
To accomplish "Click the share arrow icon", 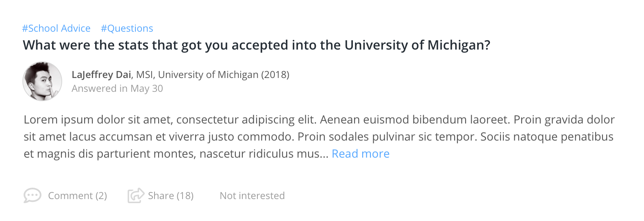I will coord(136,195).
